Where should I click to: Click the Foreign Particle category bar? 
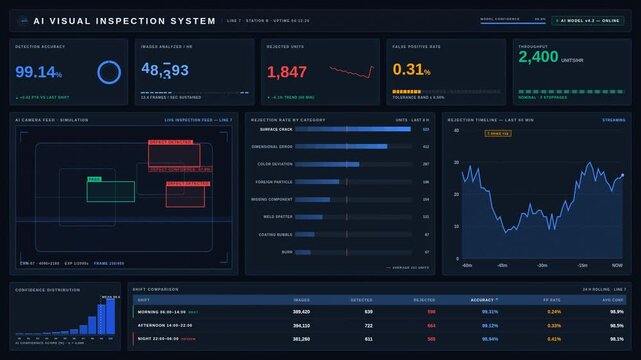(x=317, y=182)
